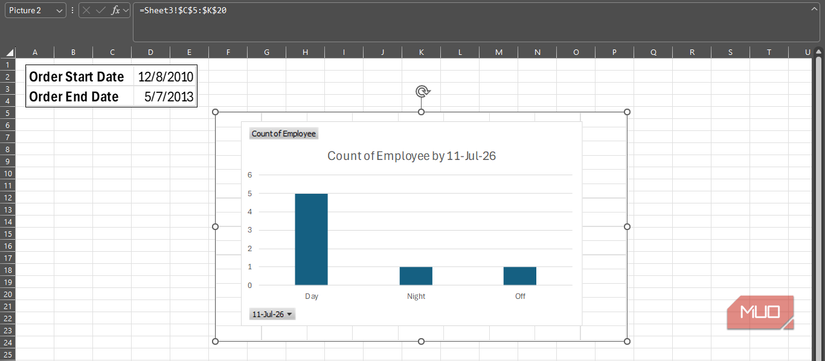Screen dimensions: 825x361
Task: Click the Off axis label
Action: click(520, 296)
